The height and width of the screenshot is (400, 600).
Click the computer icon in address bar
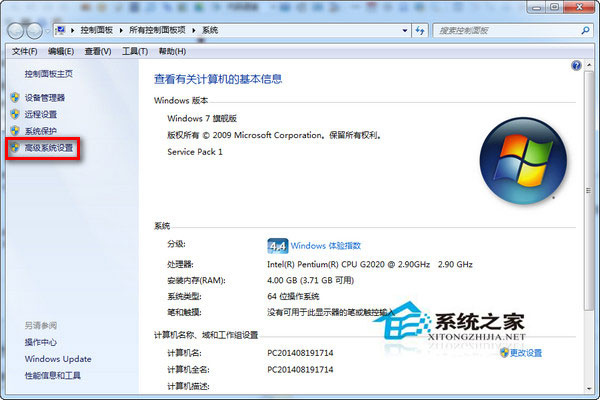[60, 30]
